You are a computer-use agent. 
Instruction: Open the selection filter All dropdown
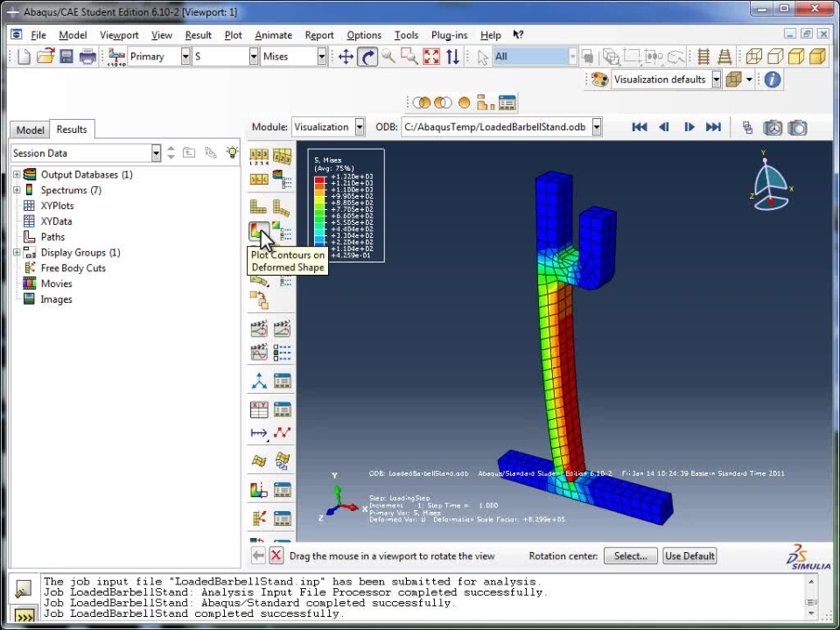point(572,56)
